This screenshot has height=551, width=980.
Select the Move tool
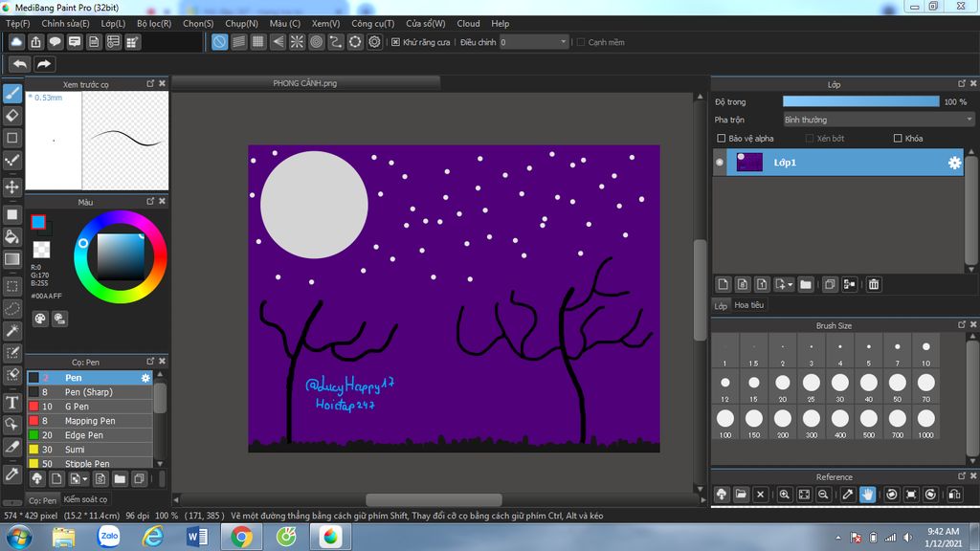(x=11, y=187)
